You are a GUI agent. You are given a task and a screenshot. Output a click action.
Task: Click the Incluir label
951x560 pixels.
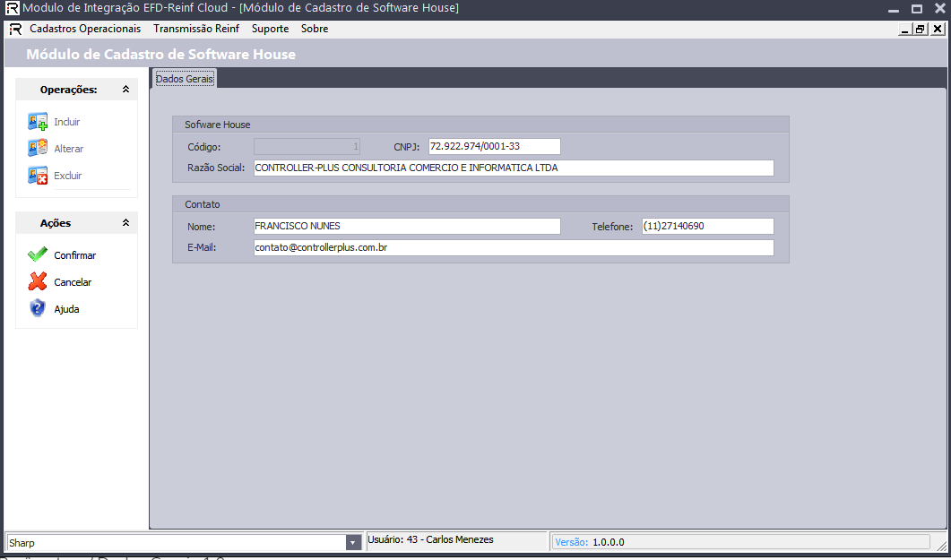(66, 122)
